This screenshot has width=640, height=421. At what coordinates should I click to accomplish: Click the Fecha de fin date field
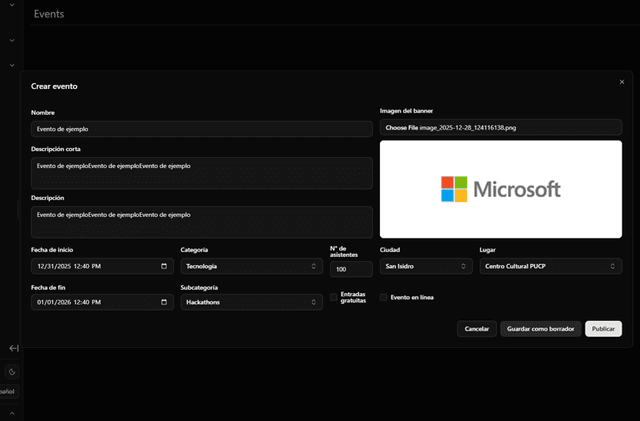click(x=102, y=302)
